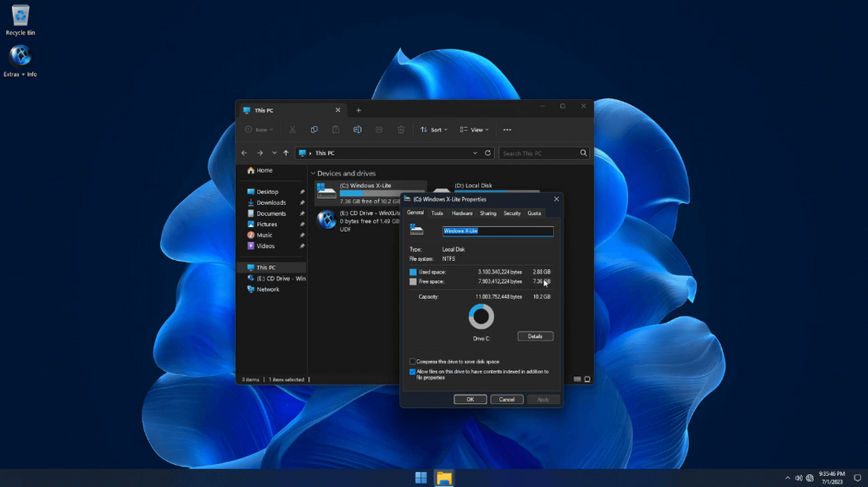Click the Copy icon in Explorer toolbar

[314, 130]
